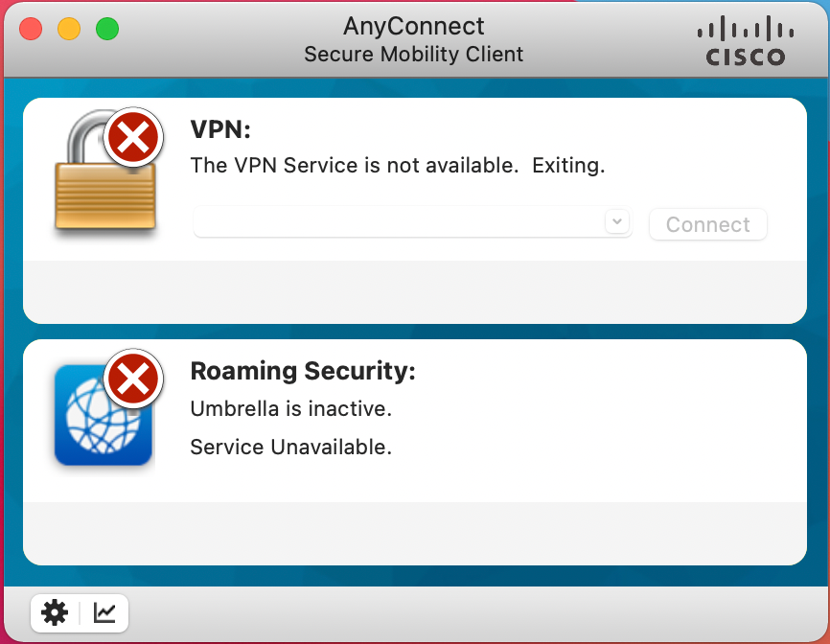Click the 'Umbrella is inactive.' status text

pyautogui.click(x=290, y=408)
